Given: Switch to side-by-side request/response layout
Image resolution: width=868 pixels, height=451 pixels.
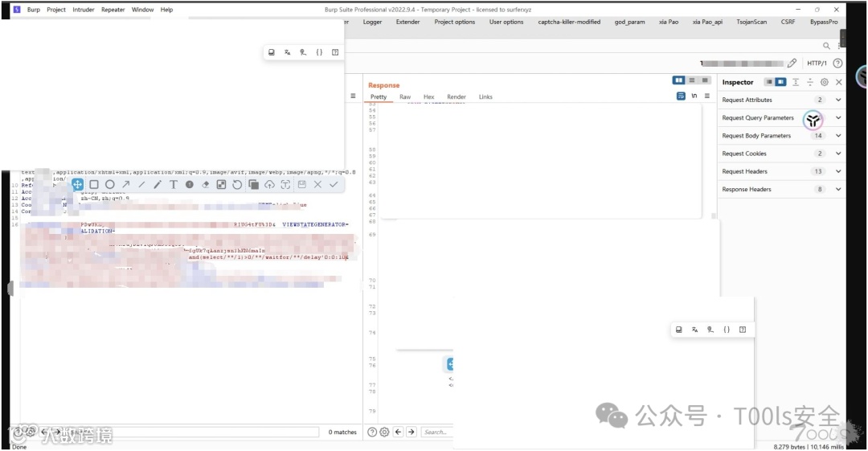Looking at the screenshot, I should [x=678, y=80].
